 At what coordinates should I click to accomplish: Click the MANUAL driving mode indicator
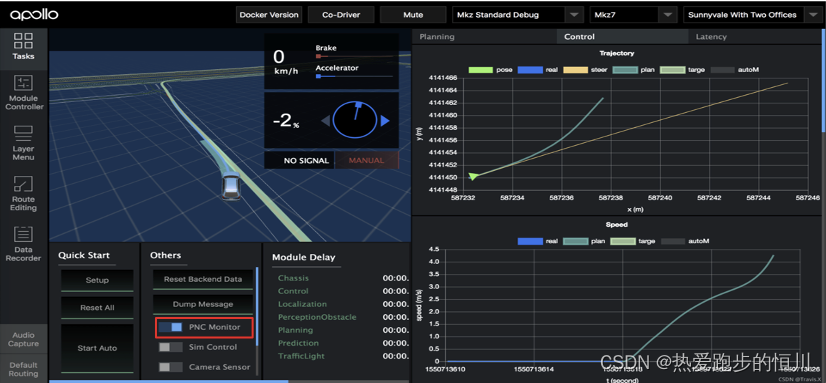(366, 161)
